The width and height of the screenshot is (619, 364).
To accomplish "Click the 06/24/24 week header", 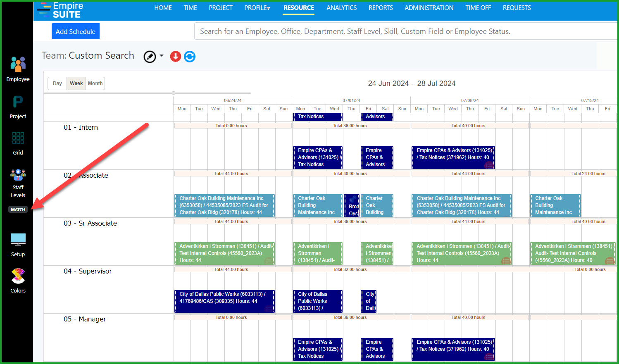I will pos(233,100).
